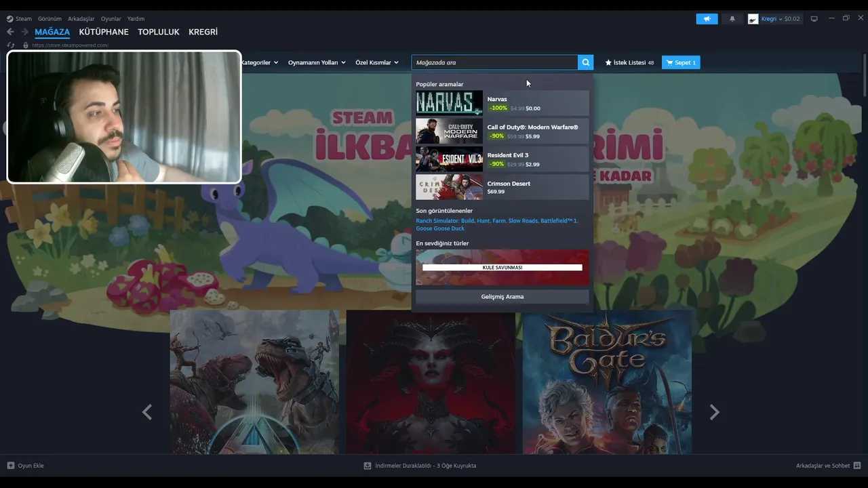Expand the Kregri account dropdown
Screen dimensions: 868x488
point(780,19)
